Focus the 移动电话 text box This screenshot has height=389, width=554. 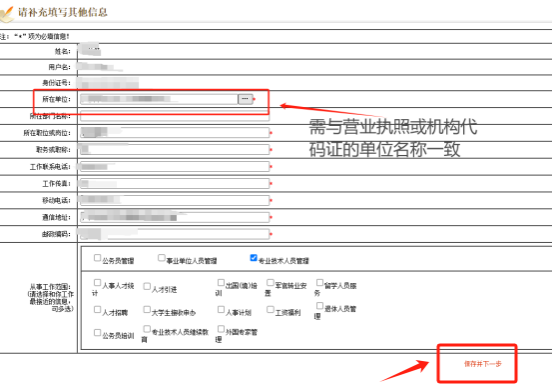pyautogui.click(x=175, y=200)
